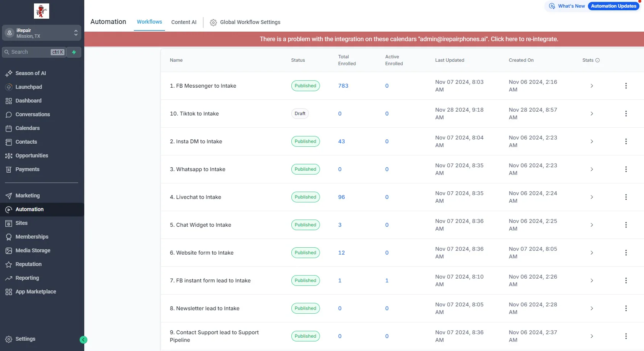
Task: Open three-dot menu for FB instant form lead
Action: 626,280
